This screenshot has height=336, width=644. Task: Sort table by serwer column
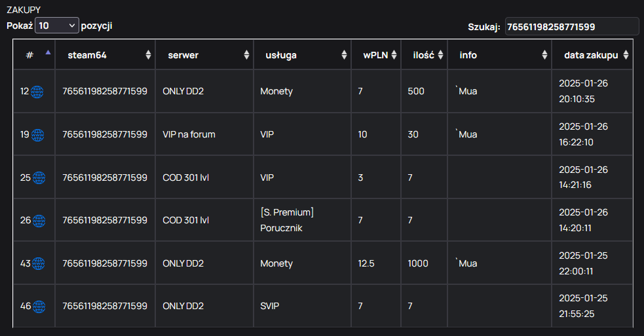pos(246,55)
